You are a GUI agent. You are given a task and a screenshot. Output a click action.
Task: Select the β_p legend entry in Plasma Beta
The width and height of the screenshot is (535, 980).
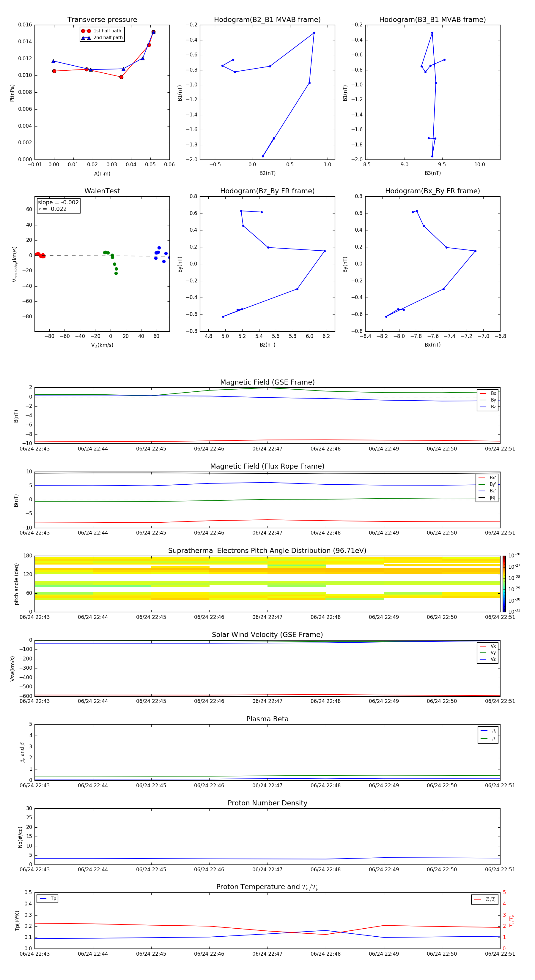(488, 731)
